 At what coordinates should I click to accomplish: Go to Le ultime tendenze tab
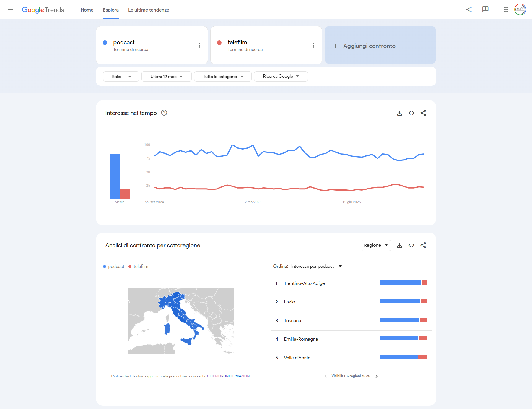(x=149, y=10)
